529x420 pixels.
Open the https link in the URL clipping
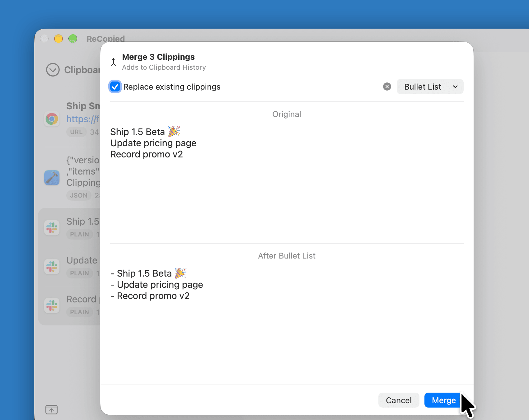click(x=83, y=119)
